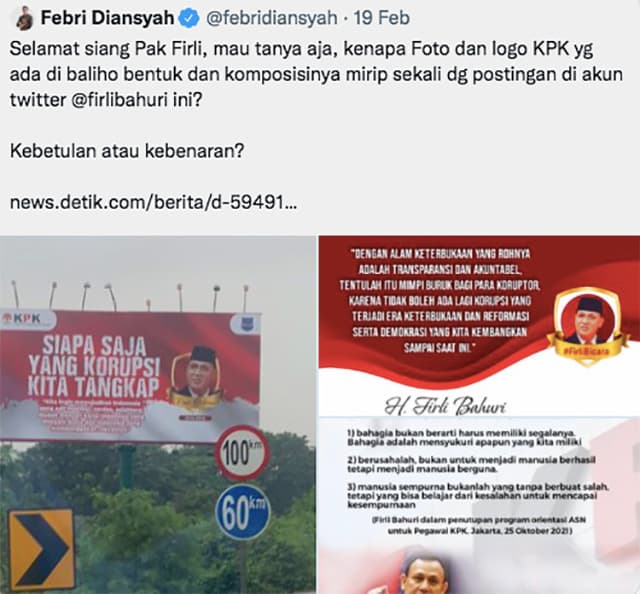Image resolution: width=640 pixels, height=594 pixels.
Task: Click the blue verified badge
Action: point(189,19)
